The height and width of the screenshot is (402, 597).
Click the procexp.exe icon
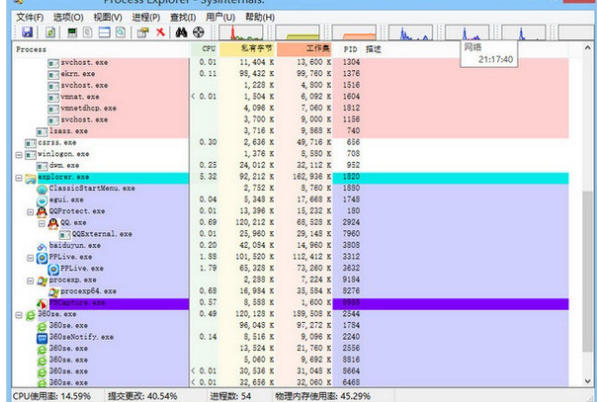pos(42,281)
